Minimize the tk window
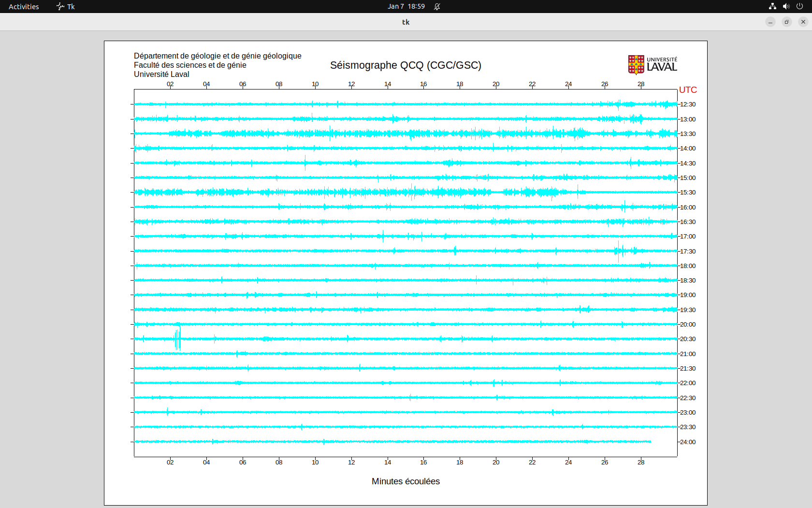 coord(770,22)
